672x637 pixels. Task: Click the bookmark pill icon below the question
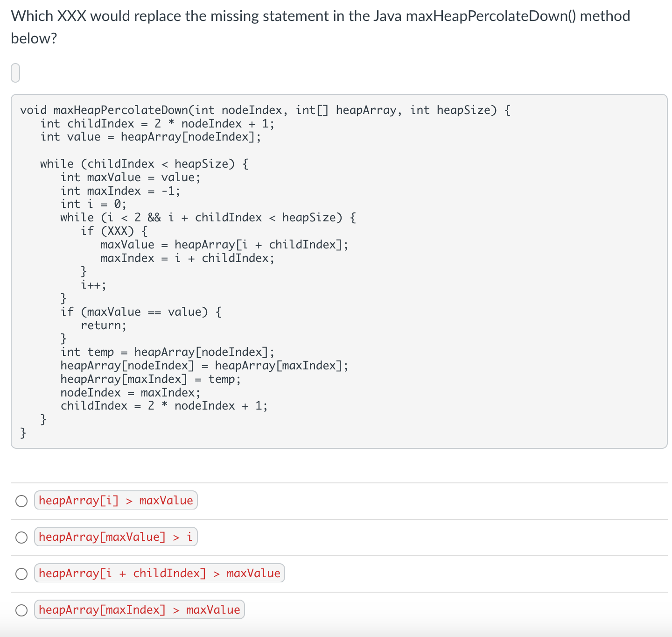15,72
